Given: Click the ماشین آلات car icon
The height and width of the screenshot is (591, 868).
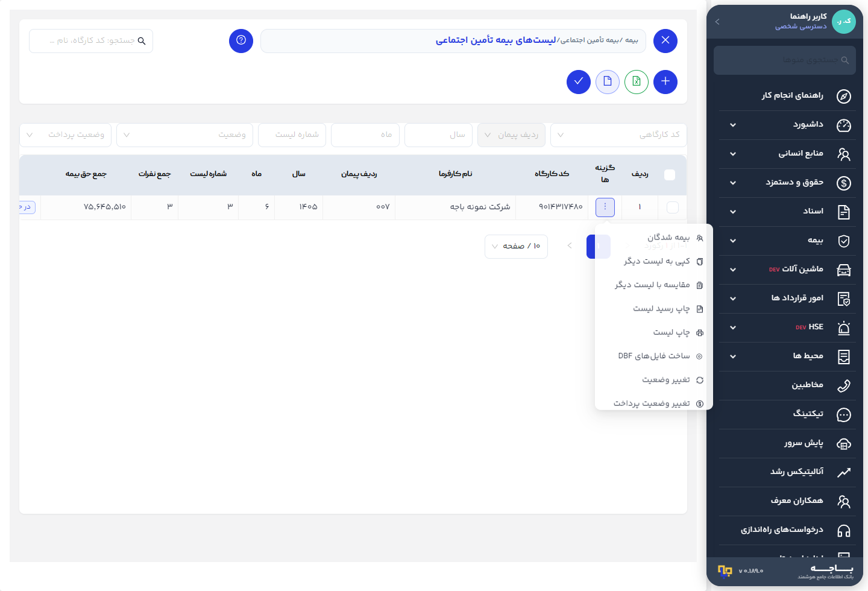Looking at the screenshot, I should pyautogui.click(x=844, y=270).
